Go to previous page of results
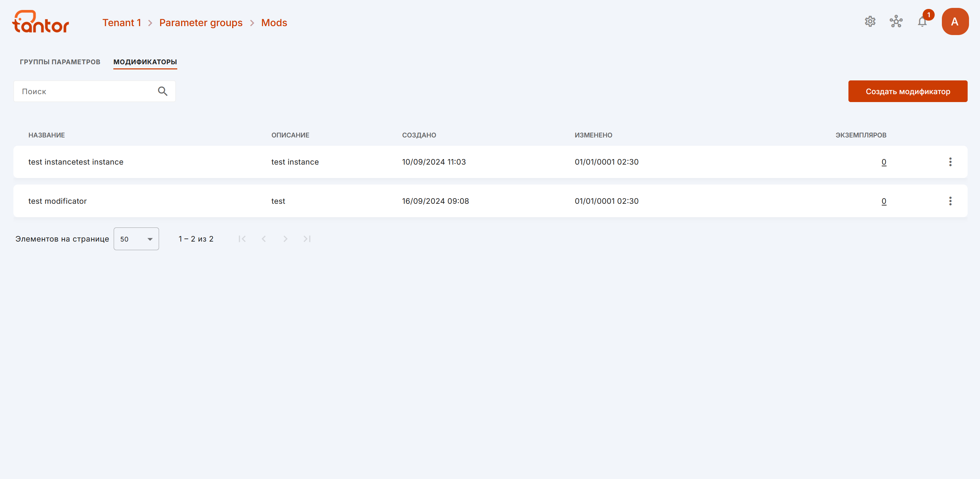The width and height of the screenshot is (980, 479). (x=264, y=239)
